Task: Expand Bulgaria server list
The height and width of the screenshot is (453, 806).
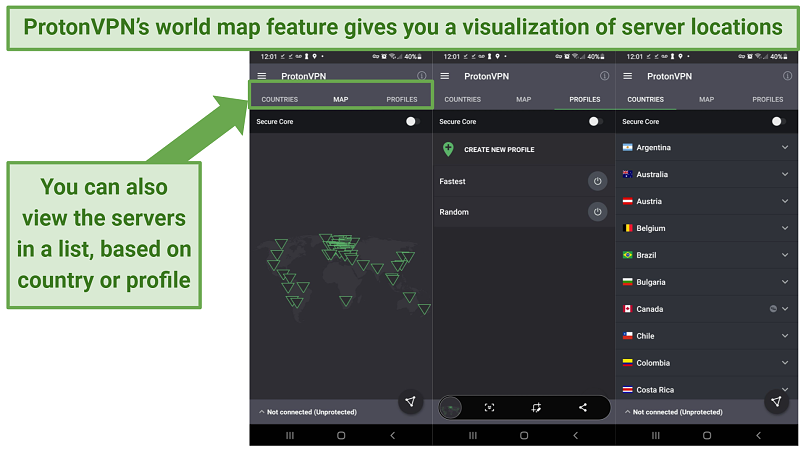Action: click(x=785, y=282)
